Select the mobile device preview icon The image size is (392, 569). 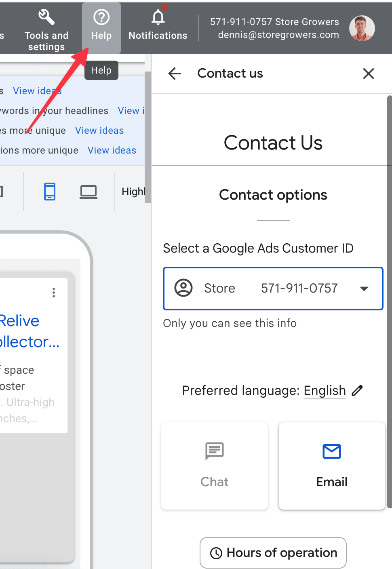[50, 192]
